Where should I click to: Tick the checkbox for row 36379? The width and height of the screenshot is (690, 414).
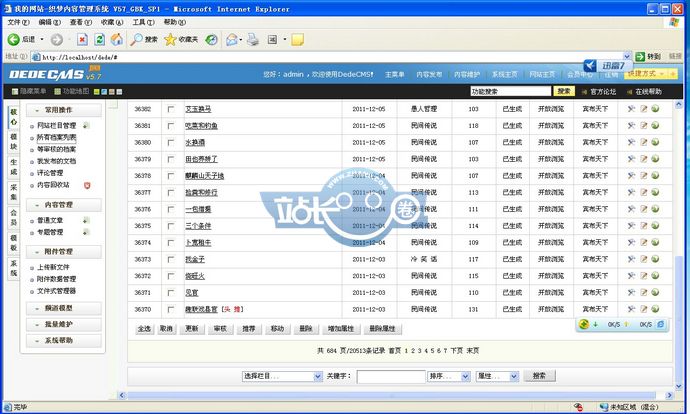coord(171,159)
